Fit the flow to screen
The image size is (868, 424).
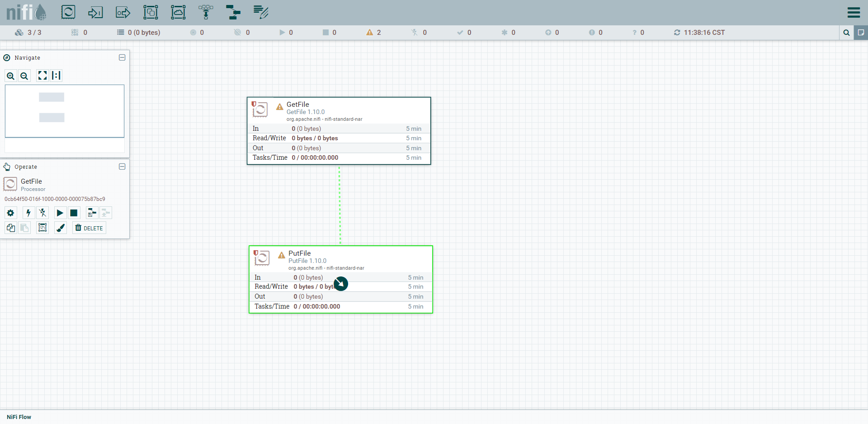click(x=42, y=76)
